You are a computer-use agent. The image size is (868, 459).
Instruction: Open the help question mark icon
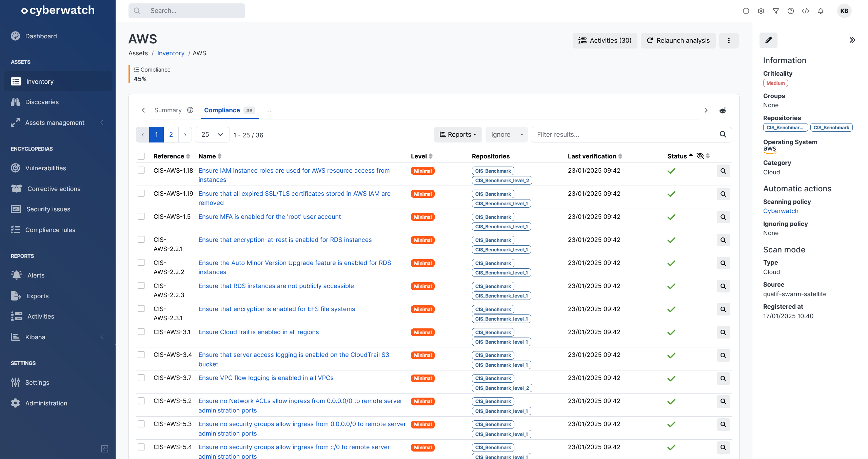coord(791,11)
